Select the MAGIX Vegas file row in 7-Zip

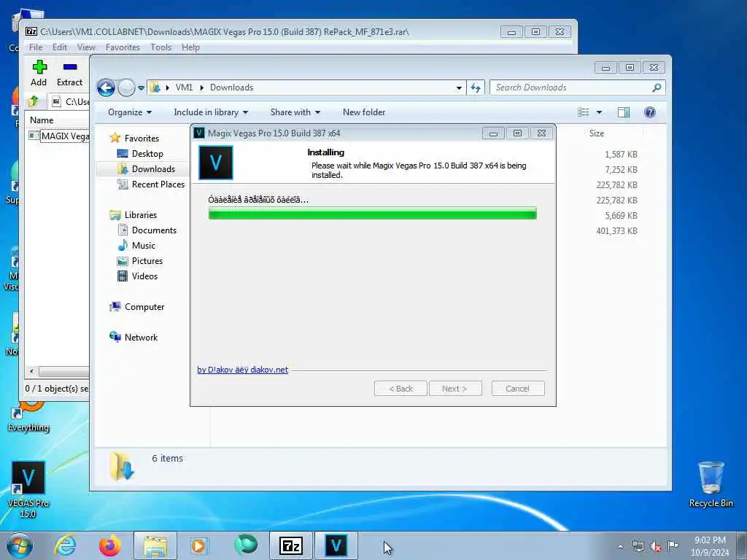point(58,136)
